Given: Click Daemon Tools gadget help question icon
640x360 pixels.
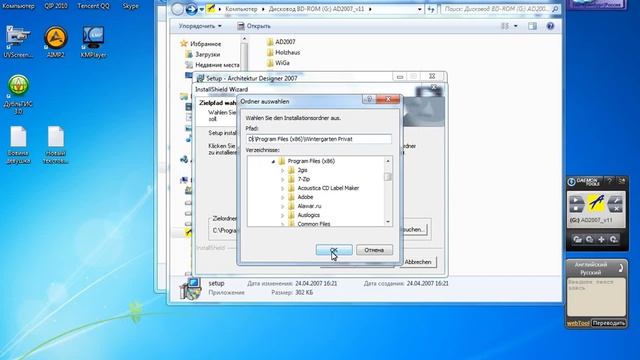Looking at the screenshot, I should [609, 181].
